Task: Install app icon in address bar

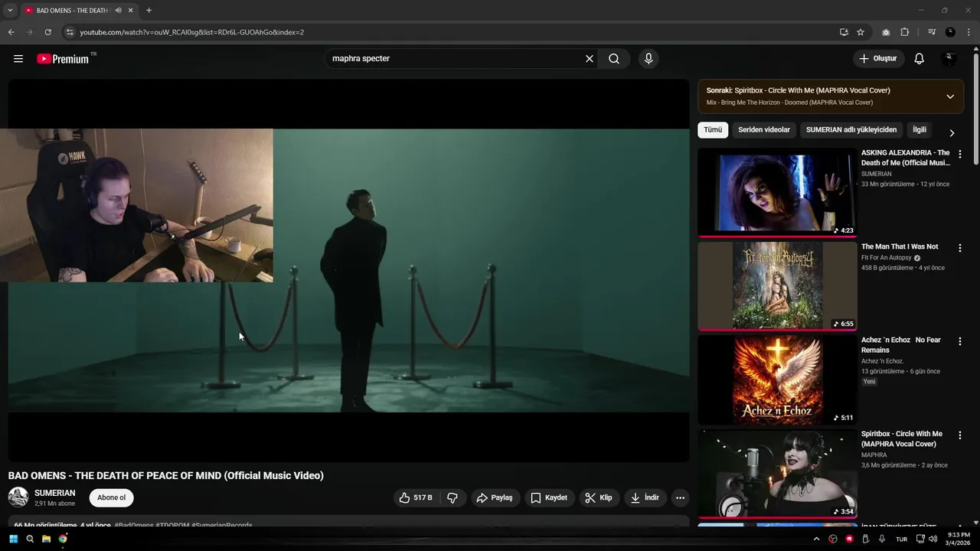Action: point(844,32)
